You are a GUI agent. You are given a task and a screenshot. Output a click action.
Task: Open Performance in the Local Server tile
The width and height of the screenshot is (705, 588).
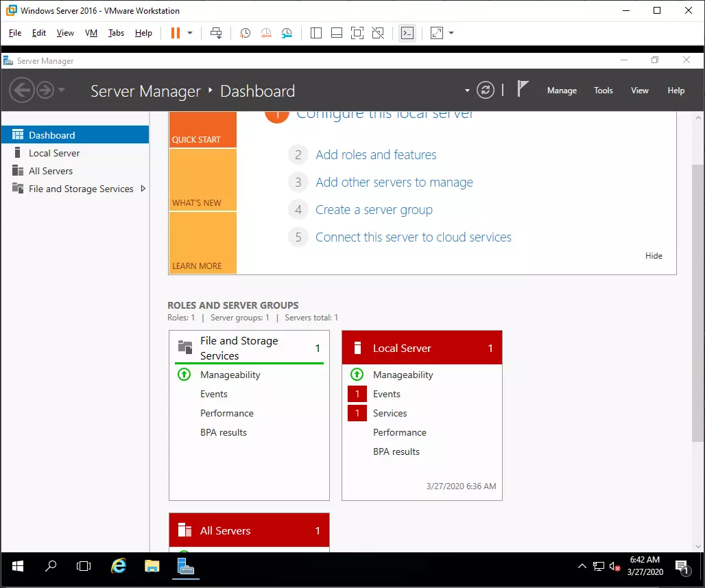click(400, 433)
